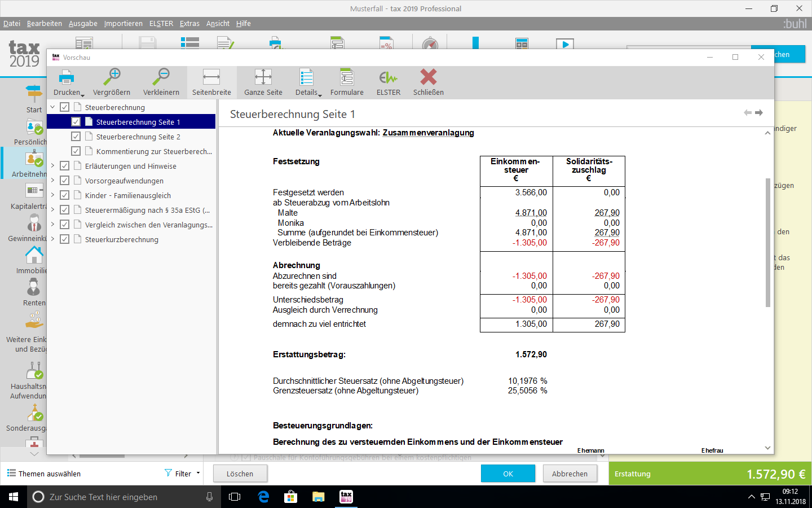This screenshot has width=812, height=508.
Task: Open Microsoft Edge from taskbar
Action: tap(263, 497)
